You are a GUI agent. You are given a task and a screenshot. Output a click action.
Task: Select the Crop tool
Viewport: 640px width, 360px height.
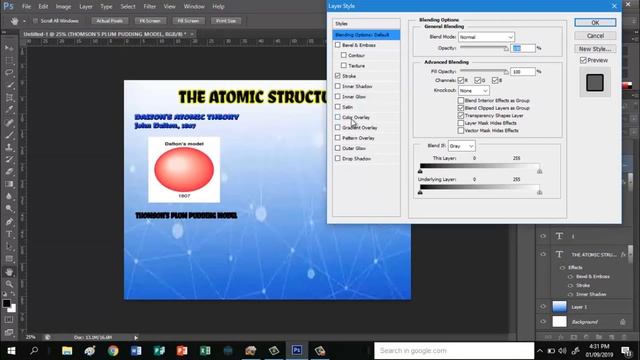pos(9,98)
